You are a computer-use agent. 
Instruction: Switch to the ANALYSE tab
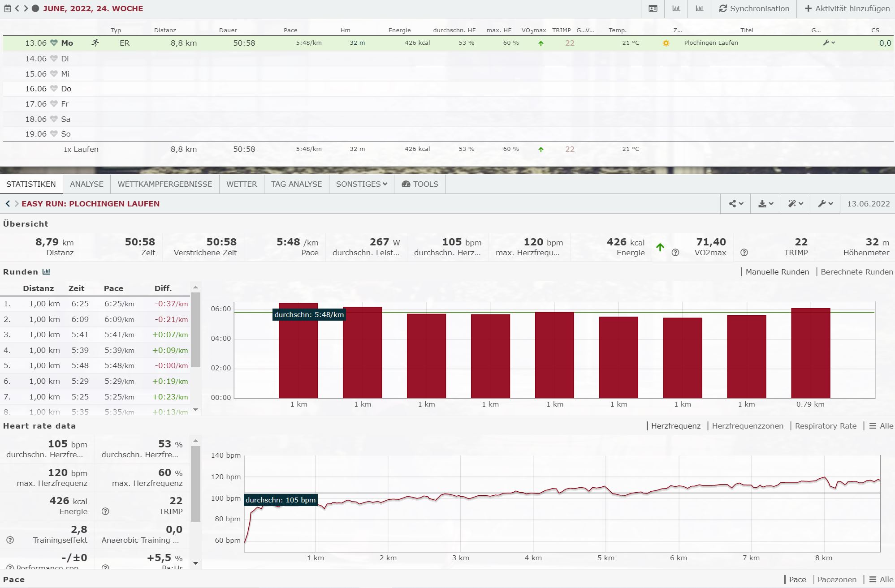tap(86, 184)
